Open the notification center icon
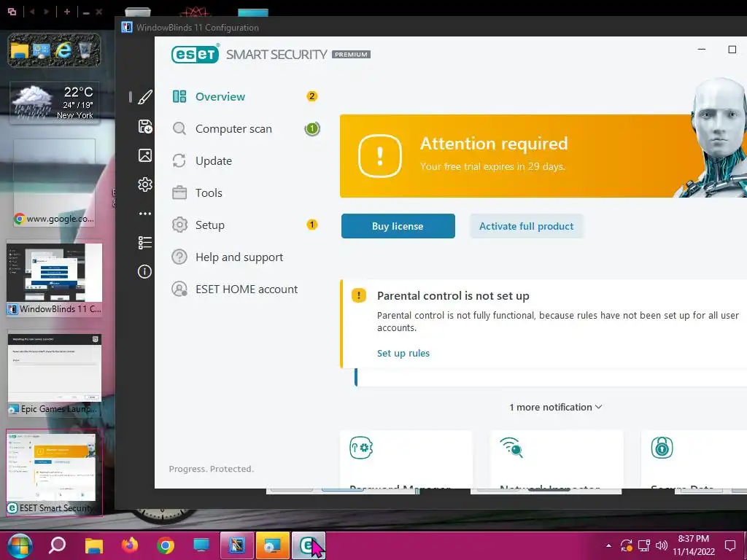The image size is (747, 560). click(x=729, y=545)
